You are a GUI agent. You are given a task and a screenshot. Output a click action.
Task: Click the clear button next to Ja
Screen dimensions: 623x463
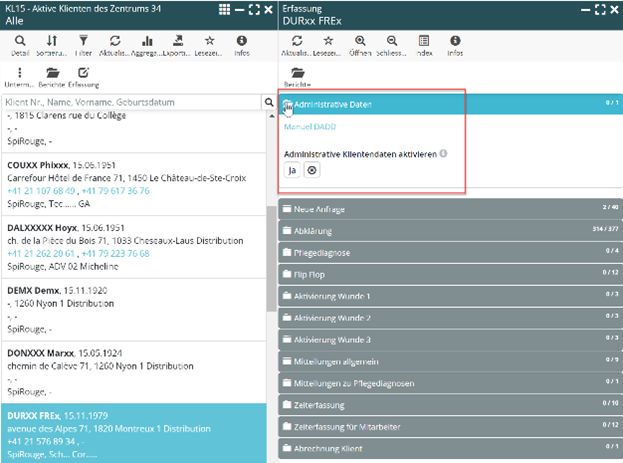[x=311, y=171]
